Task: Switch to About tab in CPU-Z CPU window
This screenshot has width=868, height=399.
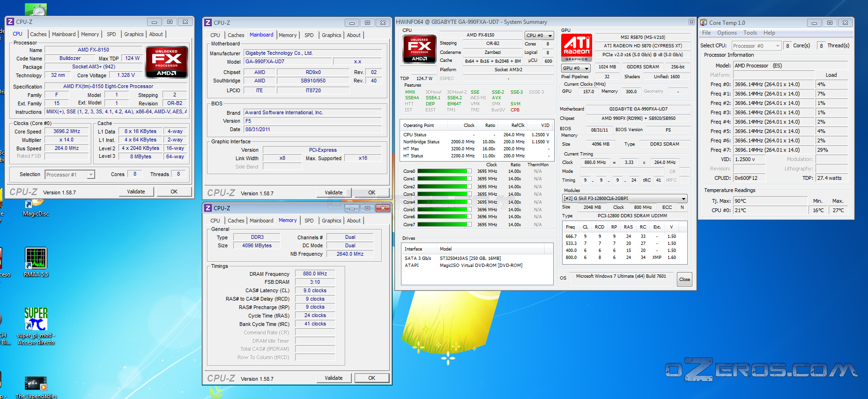Action: tap(156, 34)
